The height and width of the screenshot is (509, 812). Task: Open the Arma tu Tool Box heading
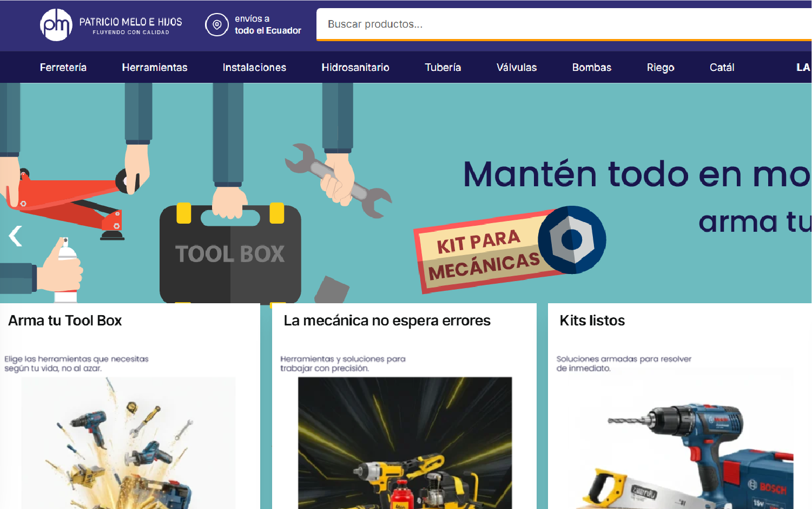(65, 321)
